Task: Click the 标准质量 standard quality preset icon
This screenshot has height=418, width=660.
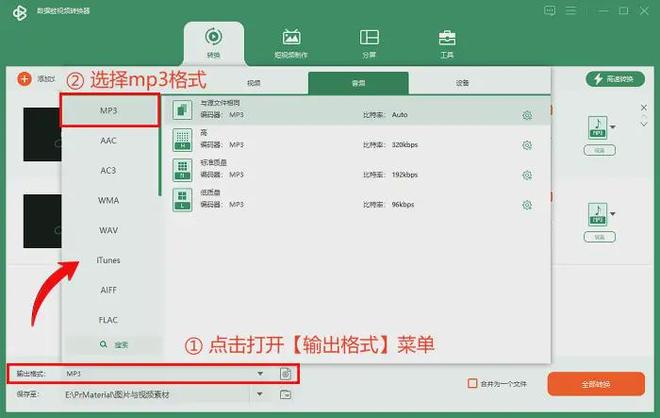Action: 182,170
